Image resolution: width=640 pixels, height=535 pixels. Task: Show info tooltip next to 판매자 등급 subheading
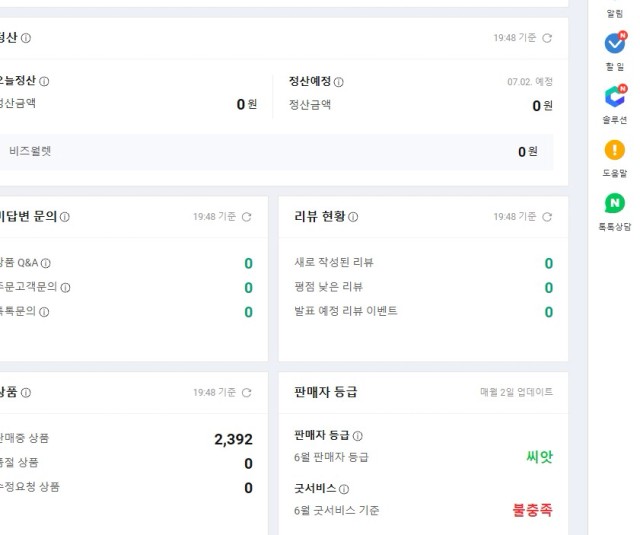pyautogui.click(x=358, y=436)
